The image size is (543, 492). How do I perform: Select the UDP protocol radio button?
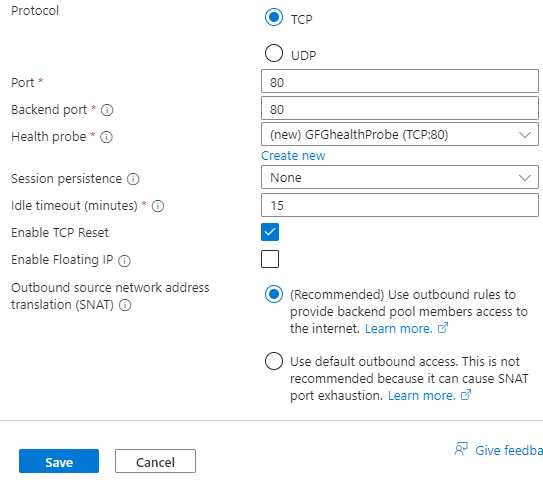coord(274,53)
